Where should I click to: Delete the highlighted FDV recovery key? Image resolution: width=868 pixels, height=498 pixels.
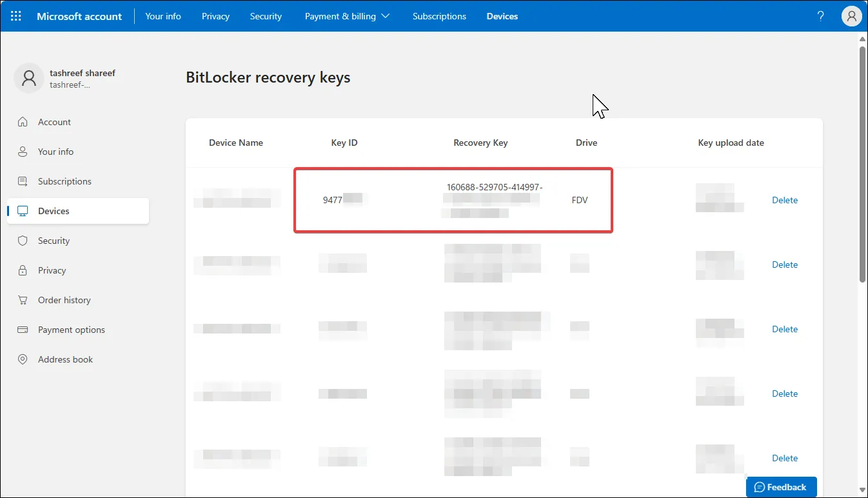(x=784, y=200)
